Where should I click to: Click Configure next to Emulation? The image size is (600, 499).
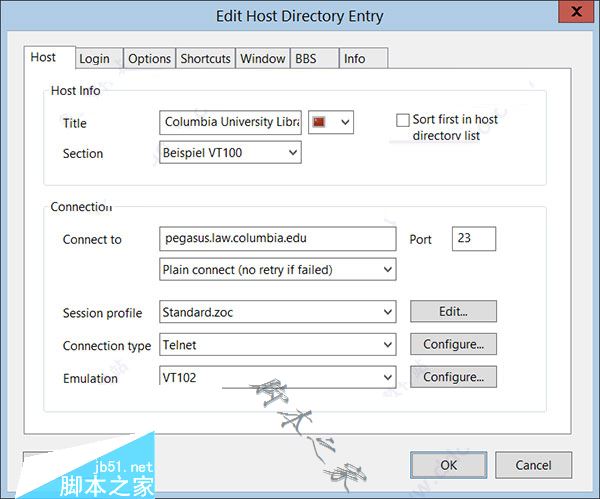pos(453,378)
